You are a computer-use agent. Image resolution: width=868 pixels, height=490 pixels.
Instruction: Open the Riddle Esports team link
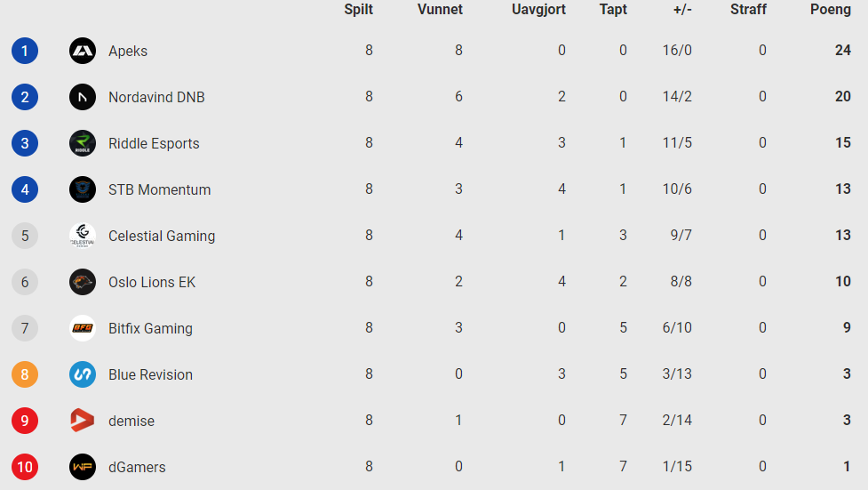[154, 143]
